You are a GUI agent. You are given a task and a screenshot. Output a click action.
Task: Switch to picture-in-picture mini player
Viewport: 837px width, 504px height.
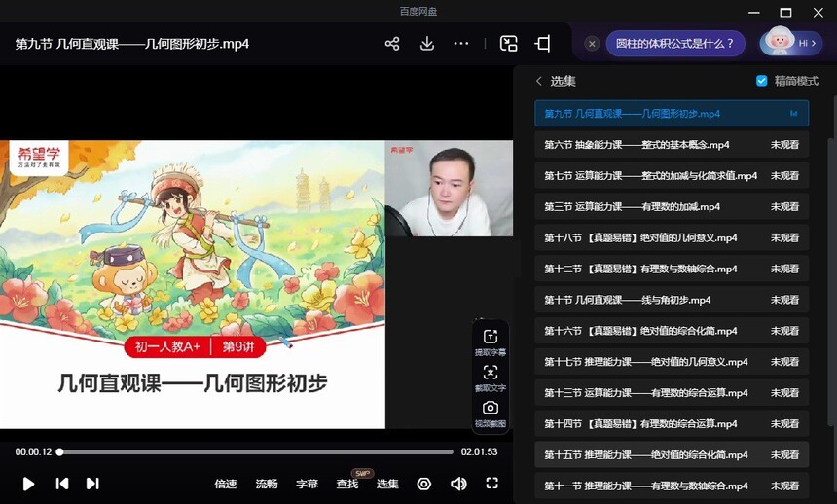pyautogui.click(x=508, y=44)
